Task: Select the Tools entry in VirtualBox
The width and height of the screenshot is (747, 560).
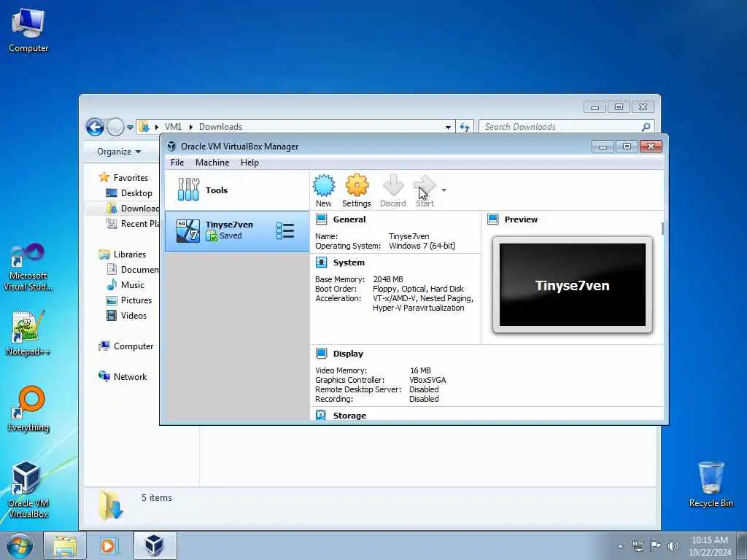Action: (x=237, y=190)
